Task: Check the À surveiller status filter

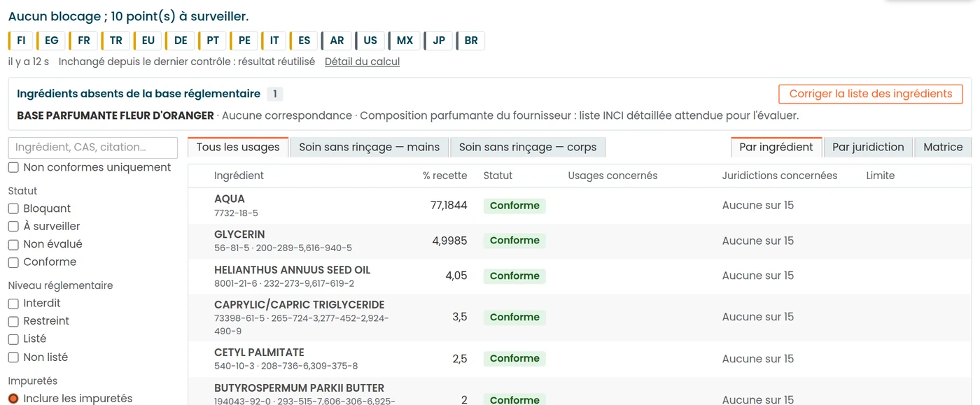Action: click(x=13, y=227)
